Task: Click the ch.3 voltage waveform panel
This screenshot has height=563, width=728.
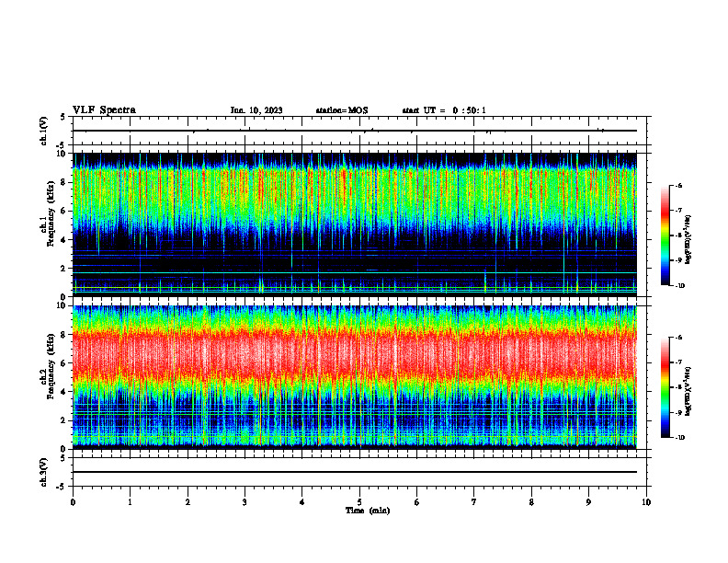Action: [x=359, y=472]
